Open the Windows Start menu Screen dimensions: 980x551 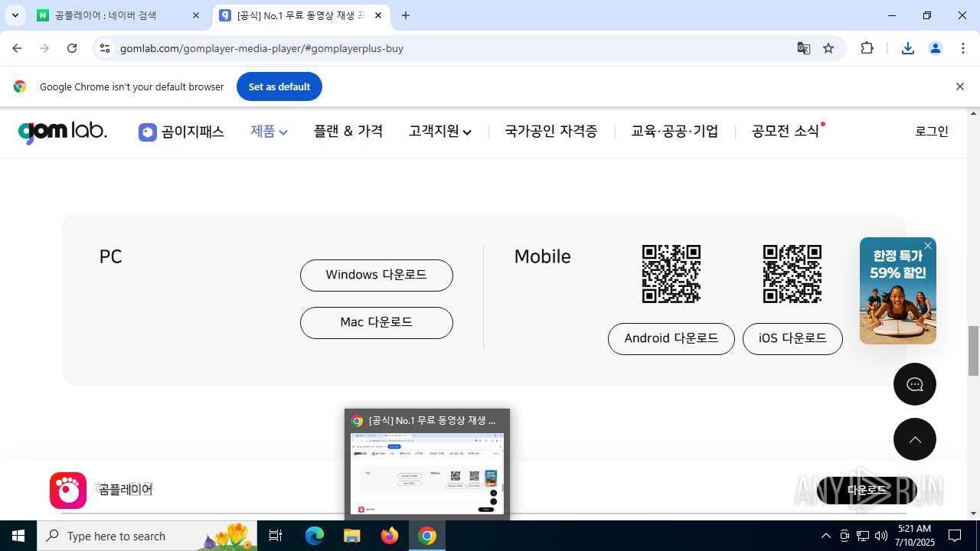coord(18,536)
